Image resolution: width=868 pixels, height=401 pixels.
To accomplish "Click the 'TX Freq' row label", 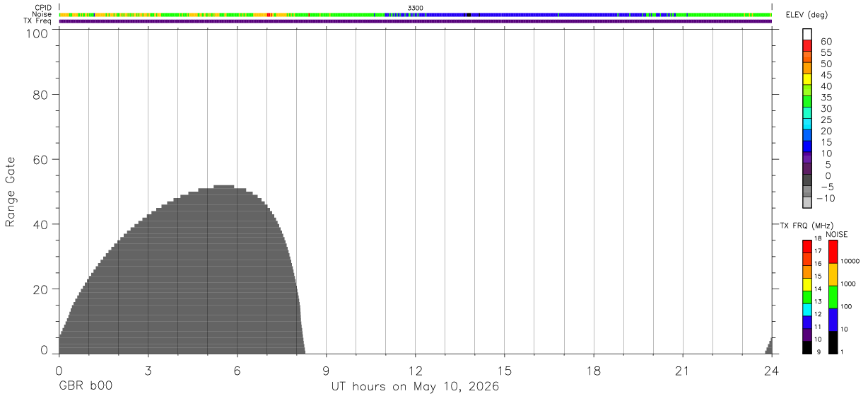I will click(38, 21).
